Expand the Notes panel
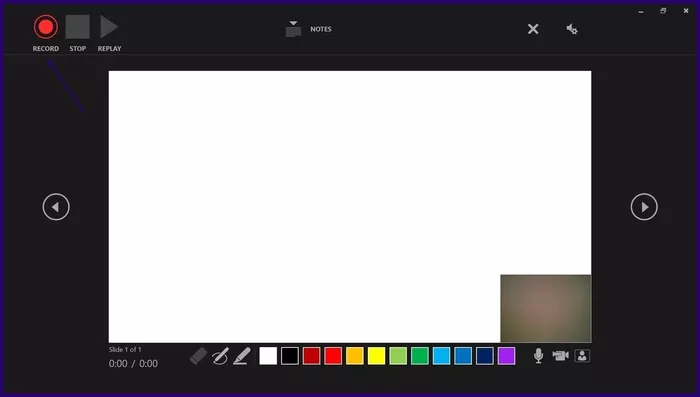This screenshot has width=700, height=397. 308,29
